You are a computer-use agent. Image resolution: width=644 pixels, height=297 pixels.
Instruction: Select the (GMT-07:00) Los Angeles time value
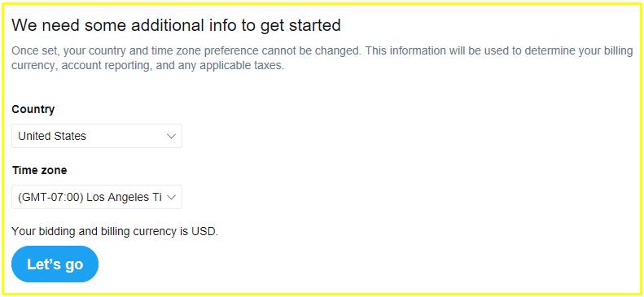[90, 197]
